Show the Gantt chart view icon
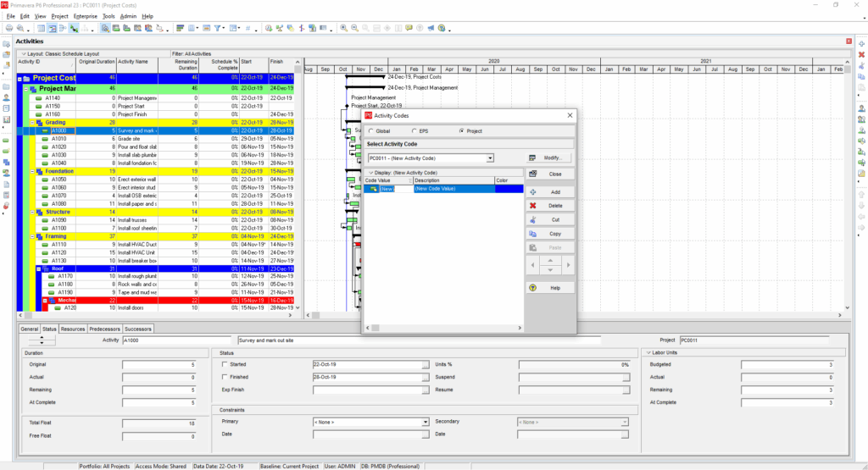Image resolution: width=868 pixels, height=470 pixels. click(x=52, y=28)
